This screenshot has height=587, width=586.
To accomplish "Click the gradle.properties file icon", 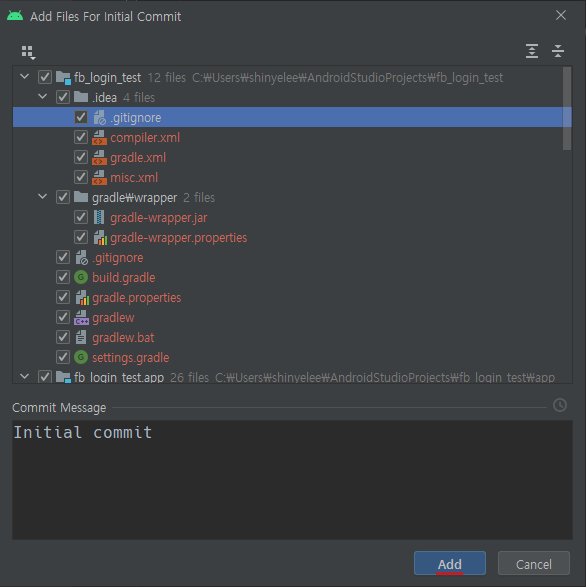I will click(x=82, y=298).
